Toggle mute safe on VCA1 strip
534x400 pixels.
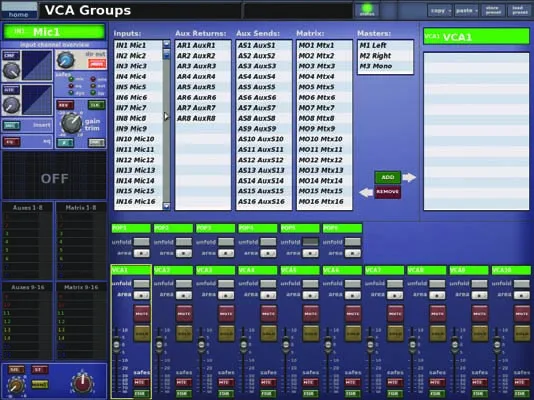pyautogui.click(x=141, y=382)
